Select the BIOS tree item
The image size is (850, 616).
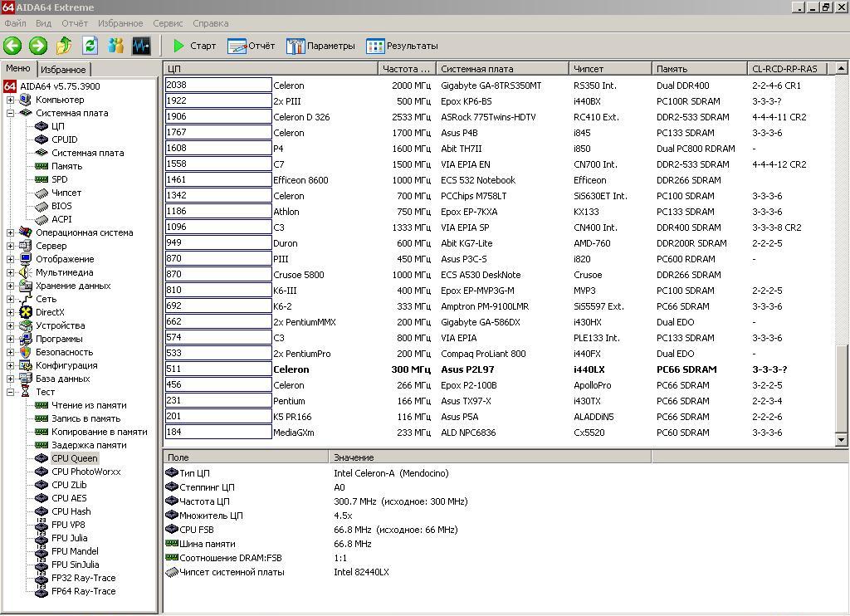[61, 206]
